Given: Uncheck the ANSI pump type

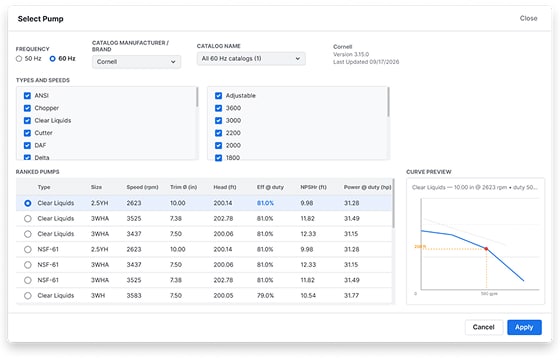Looking at the screenshot, I should (x=27, y=96).
